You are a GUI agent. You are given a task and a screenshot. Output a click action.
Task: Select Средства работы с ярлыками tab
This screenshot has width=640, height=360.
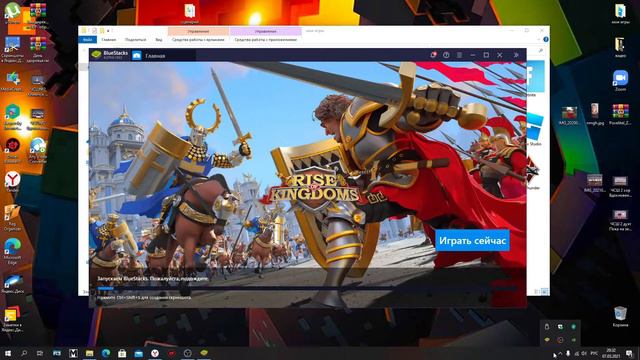pos(198,40)
